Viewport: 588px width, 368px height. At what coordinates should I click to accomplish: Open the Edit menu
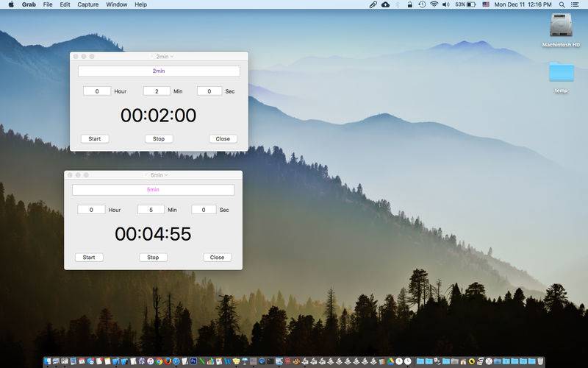65,4
